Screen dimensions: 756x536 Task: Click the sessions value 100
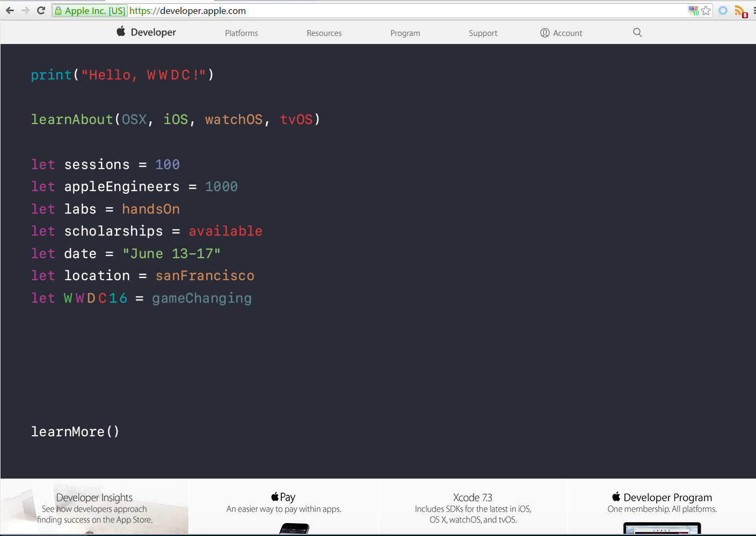(168, 164)
